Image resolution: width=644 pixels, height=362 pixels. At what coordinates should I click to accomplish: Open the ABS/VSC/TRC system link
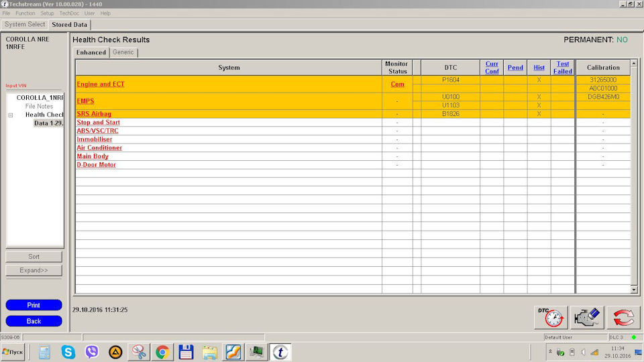(97, 131)
